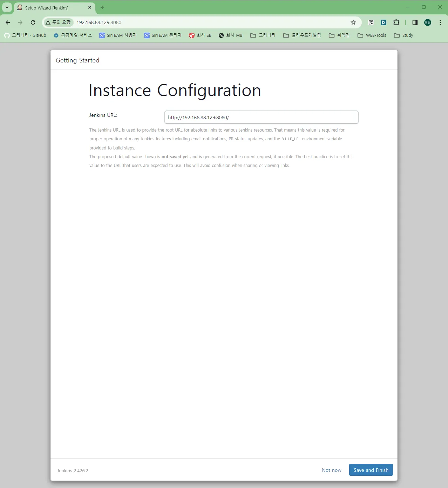Choose the Not now link

pos(331,470)
